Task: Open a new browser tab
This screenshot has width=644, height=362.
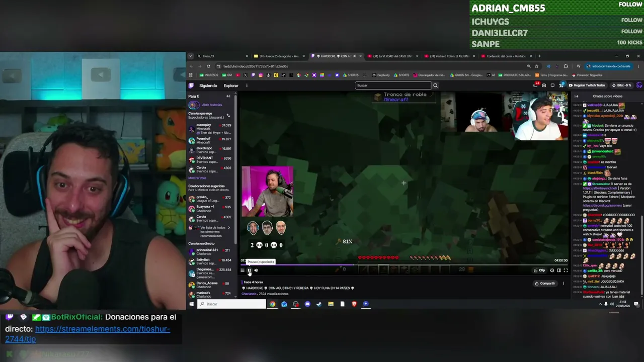Action: click(540, 56)
